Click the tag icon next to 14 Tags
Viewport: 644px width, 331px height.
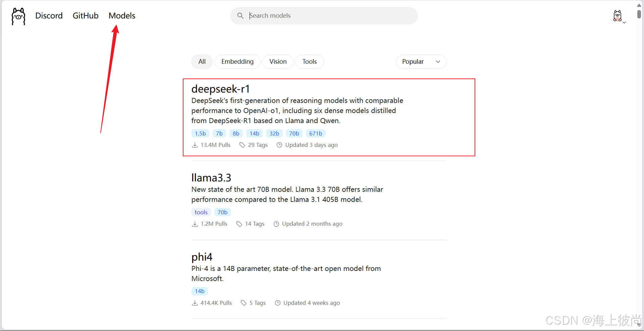239,224
